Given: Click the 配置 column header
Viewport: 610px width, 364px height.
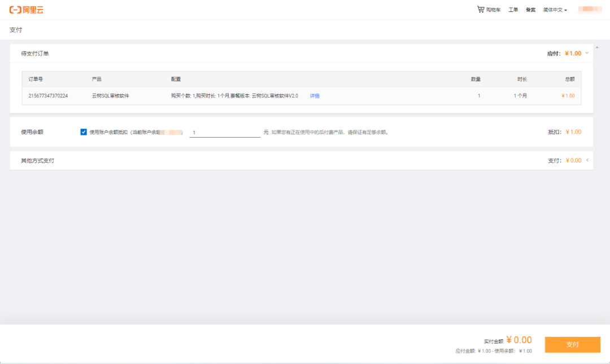Looking at the screenshot, I should 176,79.
